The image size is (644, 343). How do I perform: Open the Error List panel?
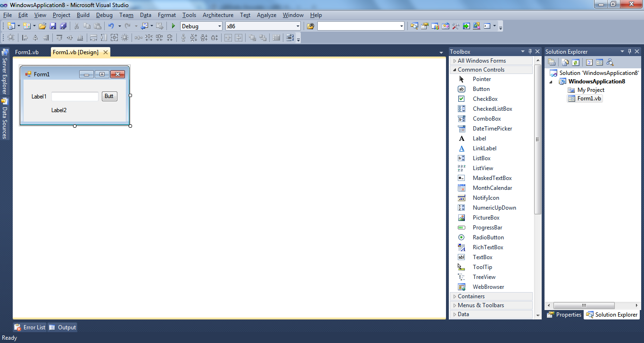coord(30,327)
